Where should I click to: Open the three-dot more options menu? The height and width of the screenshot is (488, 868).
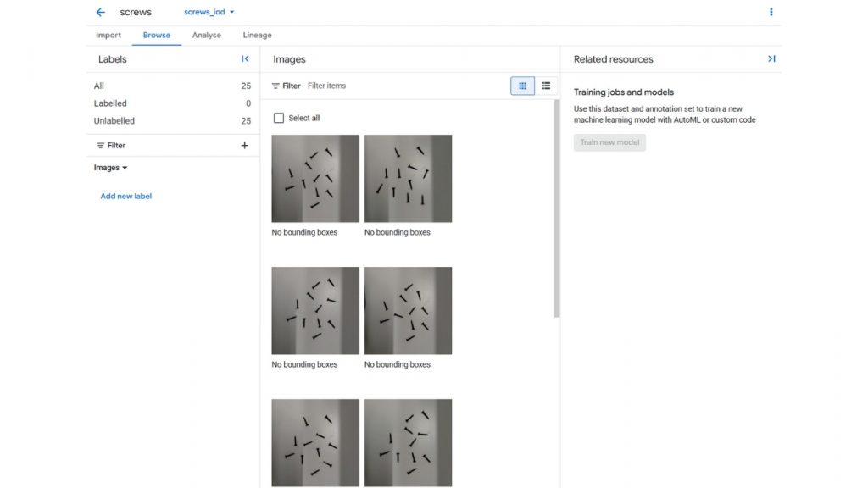(771, 12)
